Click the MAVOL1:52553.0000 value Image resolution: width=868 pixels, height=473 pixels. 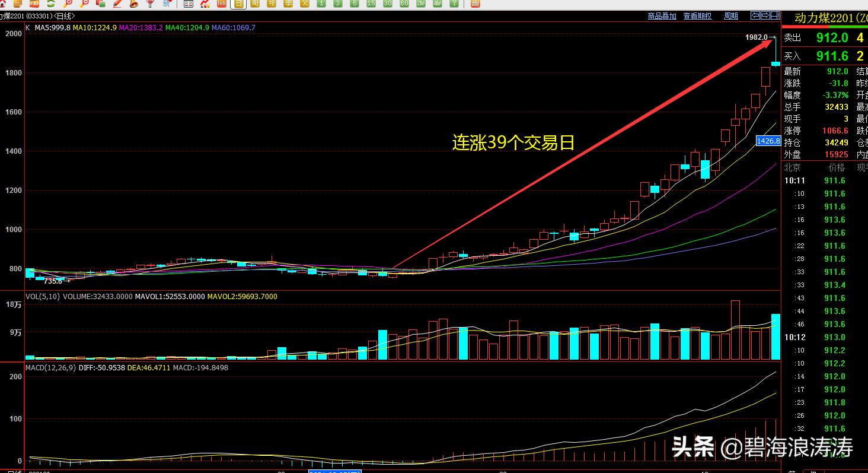(170, 297)
